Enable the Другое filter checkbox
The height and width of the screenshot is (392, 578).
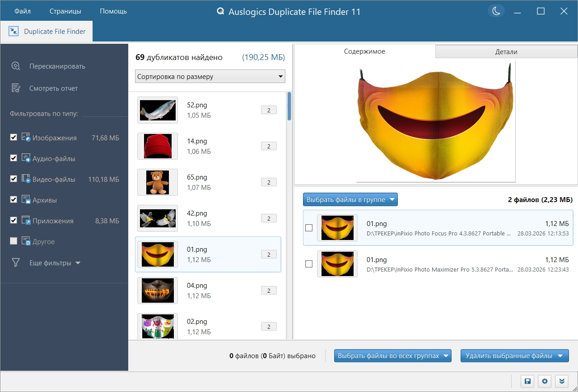(14, 241)
